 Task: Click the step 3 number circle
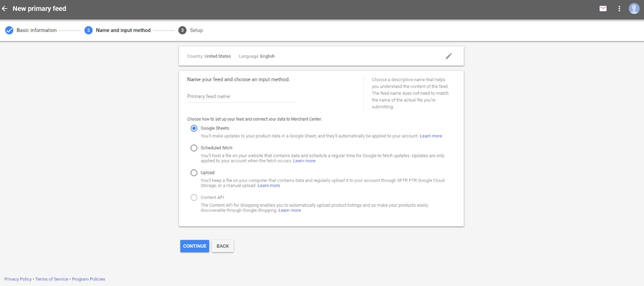182,30
